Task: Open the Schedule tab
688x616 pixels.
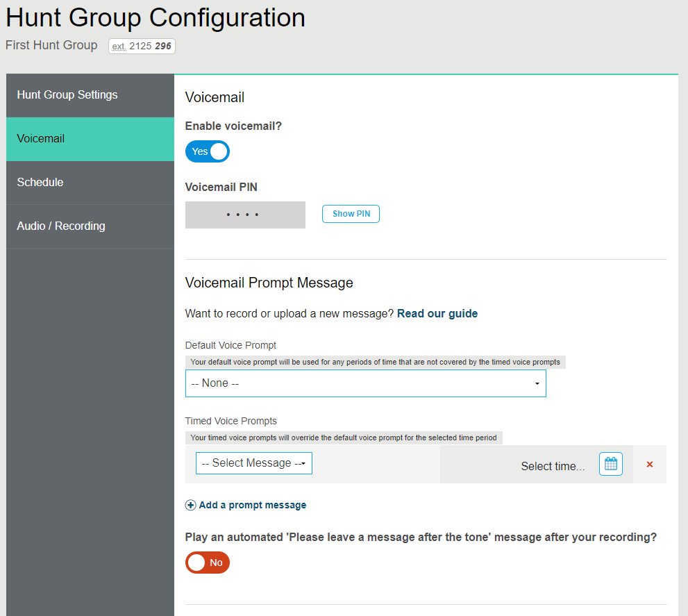Action: point(40,182)
